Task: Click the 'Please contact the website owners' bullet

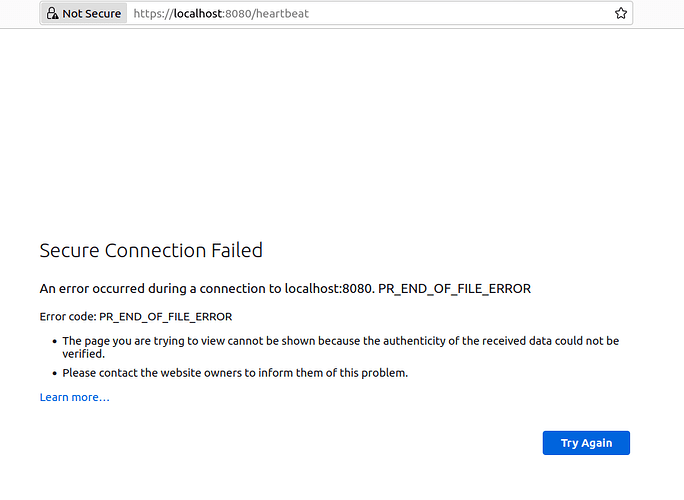Action: pyautogui.click(x=235, y=373)
